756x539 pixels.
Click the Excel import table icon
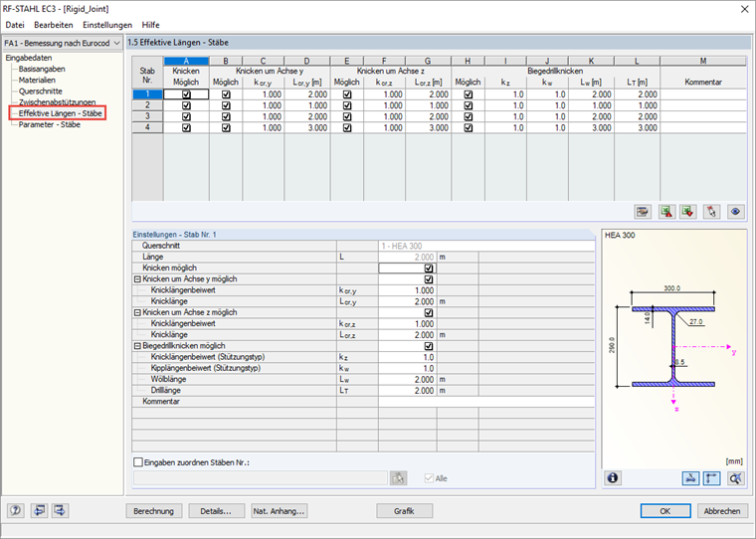coord(688,212)
